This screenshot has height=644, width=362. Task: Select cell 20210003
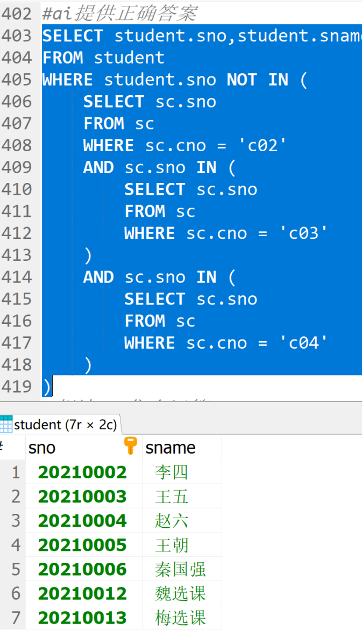(84, 497)
